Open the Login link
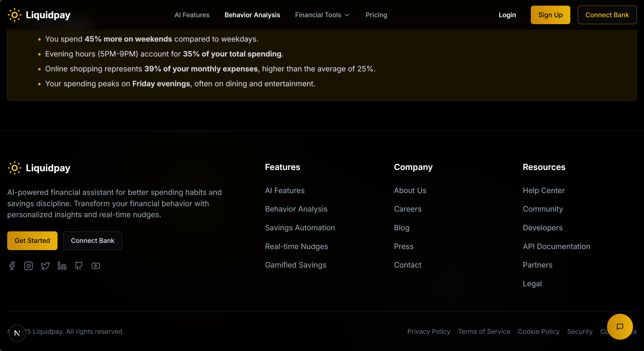This screenshot has width=644, height=351. pyautogui.click(x=507, y=15)
